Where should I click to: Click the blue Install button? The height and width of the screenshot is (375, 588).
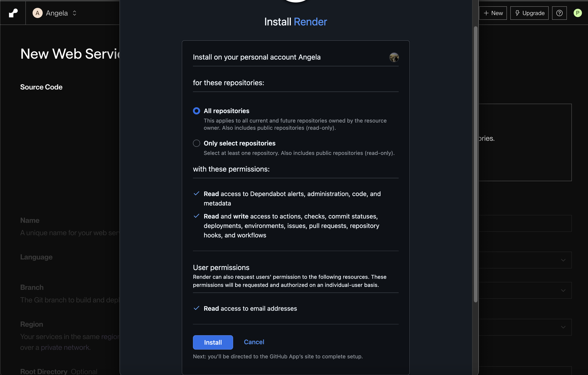[213, 342]
